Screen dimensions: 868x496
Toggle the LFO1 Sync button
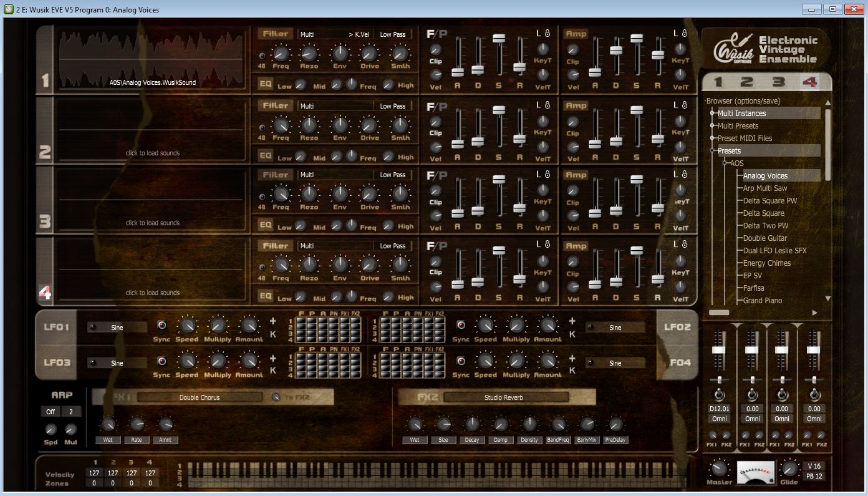[x=162, y=325]
